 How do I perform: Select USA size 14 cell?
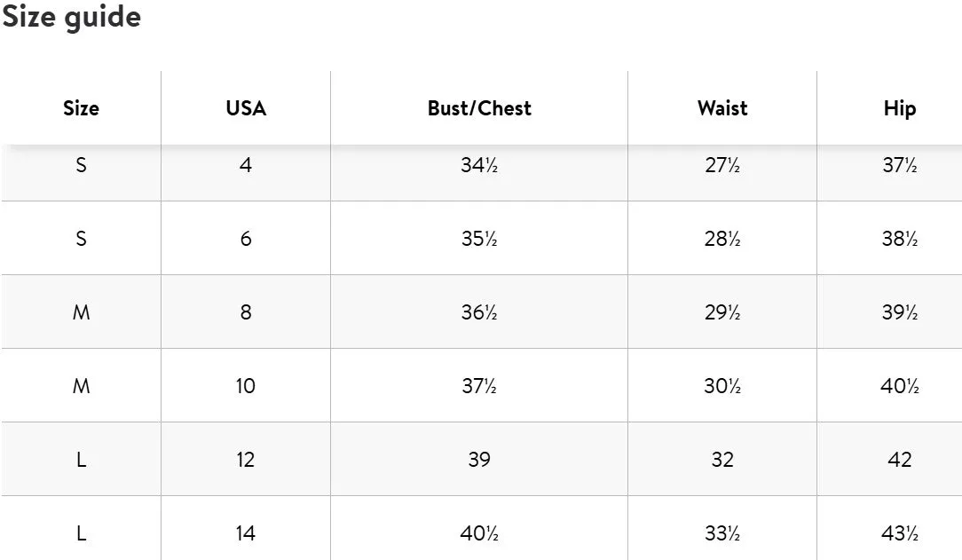coord(246,533)
